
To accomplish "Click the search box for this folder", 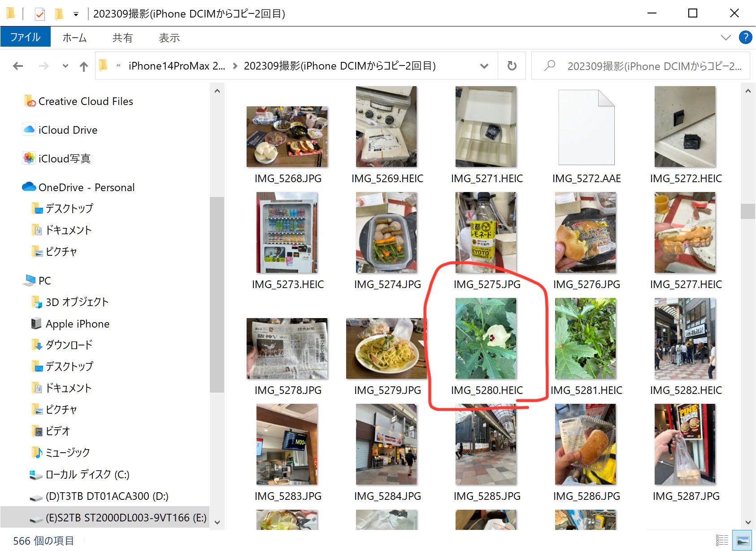I will click(641, 66).
